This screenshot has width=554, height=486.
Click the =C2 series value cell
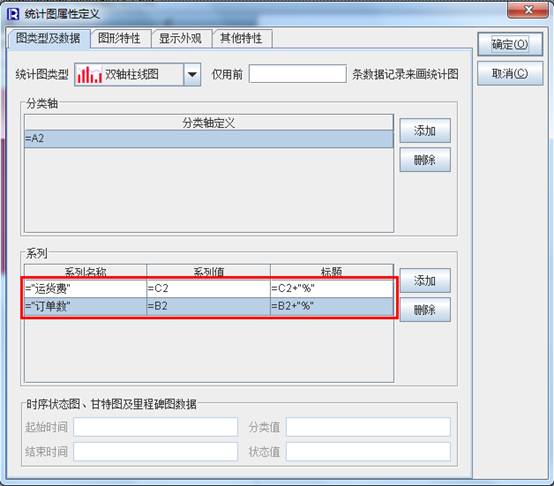pyautogui.click(x=208, y=289)
